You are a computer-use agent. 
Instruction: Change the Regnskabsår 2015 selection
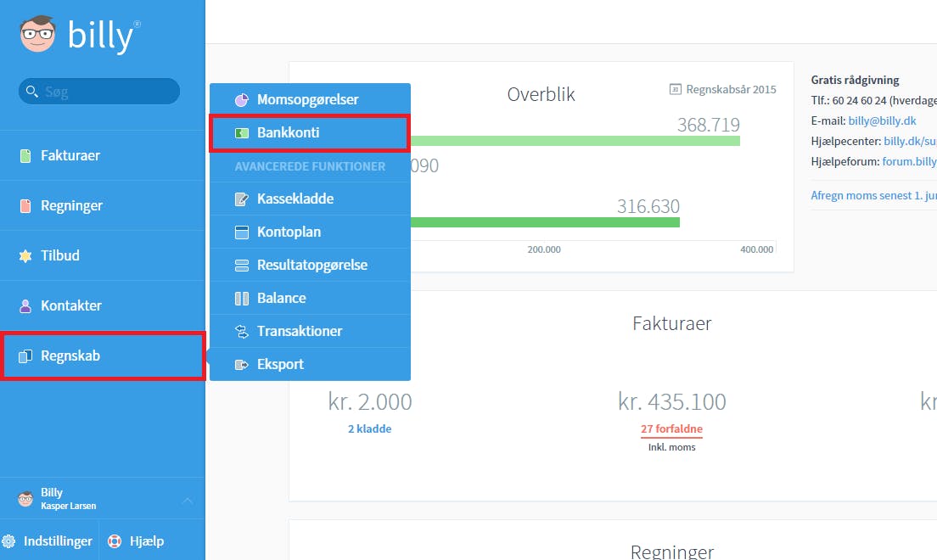point(722,90)
